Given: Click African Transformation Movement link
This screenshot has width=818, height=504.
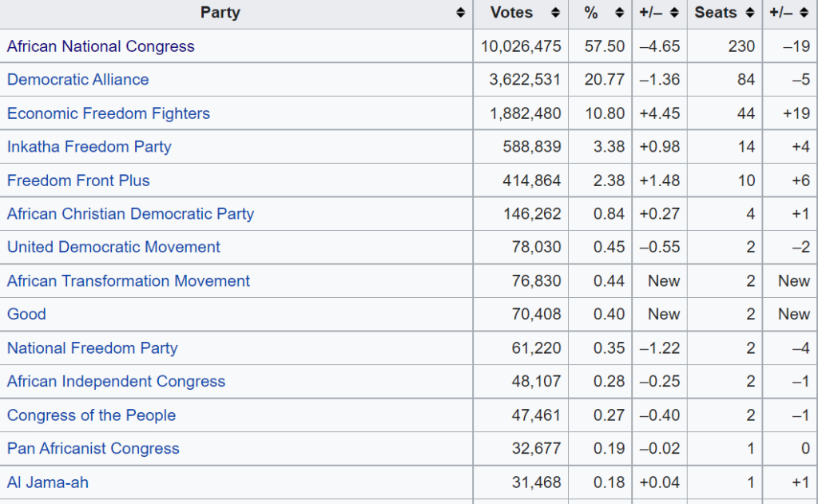Looking at the screenshot, I should point(129,281).
